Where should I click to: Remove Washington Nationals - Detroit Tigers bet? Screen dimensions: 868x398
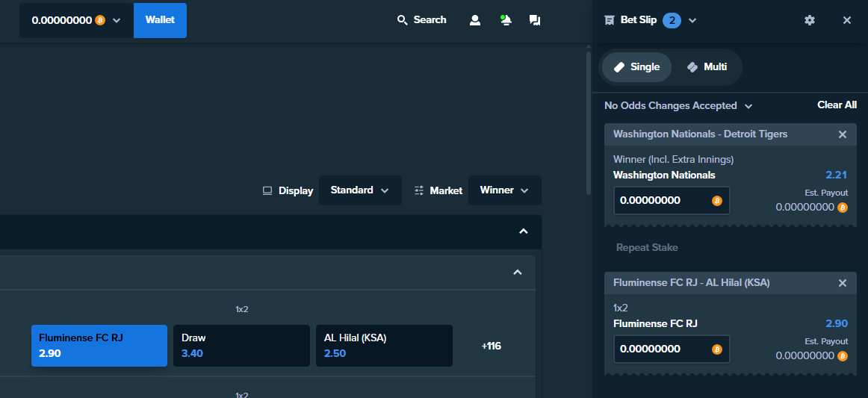pyautogui.click(x=843, y=134)
